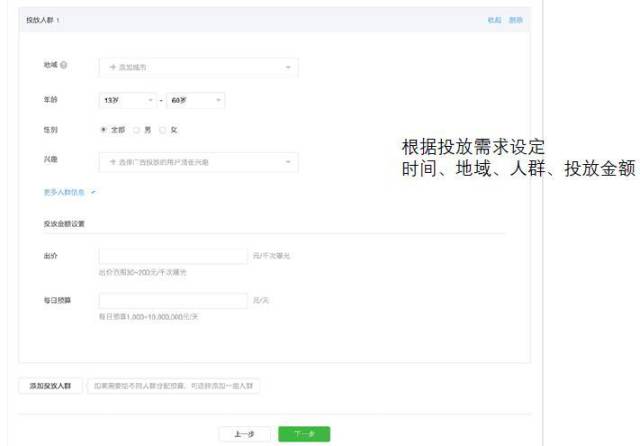Expand the 兴趣 interest dropdown arrow
This screenshot has height=446, width=640.
(288, 161)
